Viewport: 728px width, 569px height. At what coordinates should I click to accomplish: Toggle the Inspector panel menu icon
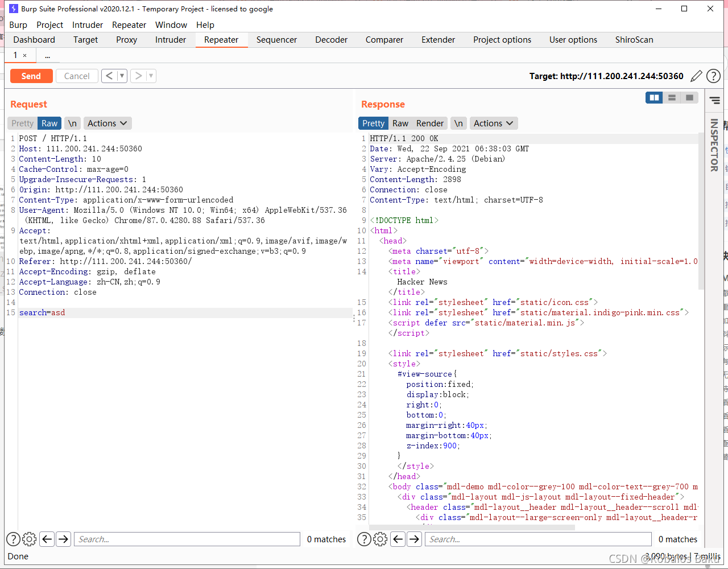715,101
